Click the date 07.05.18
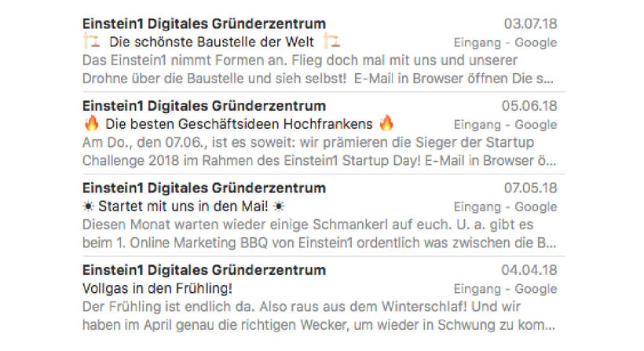Screen dimensions: 644x351 click(530, 188)
